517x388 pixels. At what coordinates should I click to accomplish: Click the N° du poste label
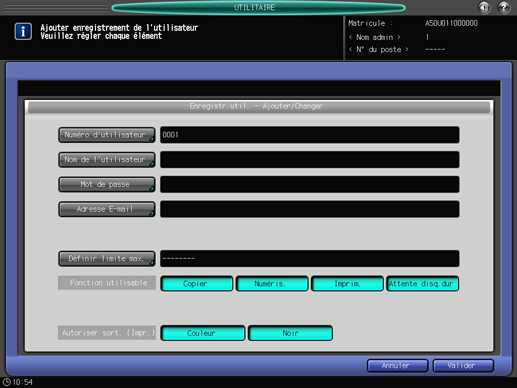point(378,50)
